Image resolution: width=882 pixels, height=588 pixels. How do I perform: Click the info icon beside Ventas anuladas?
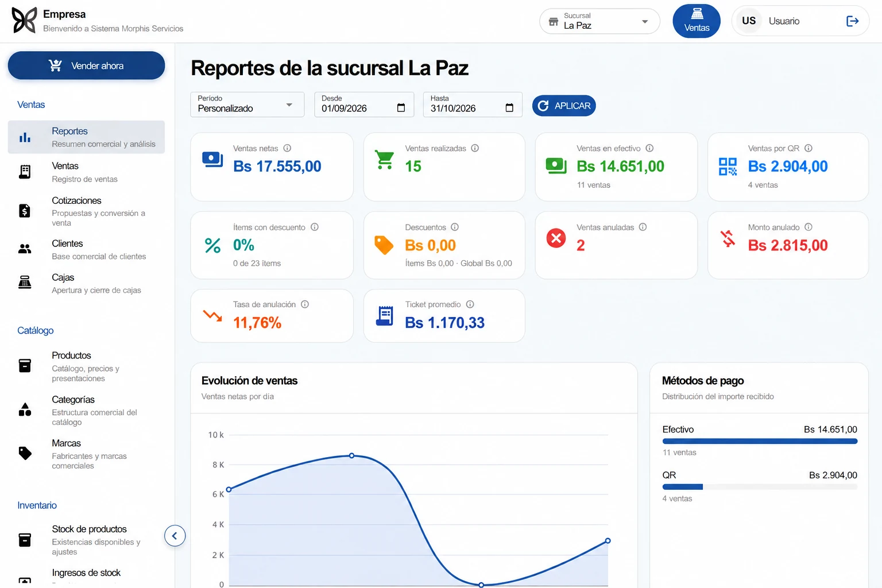[643, 227]
